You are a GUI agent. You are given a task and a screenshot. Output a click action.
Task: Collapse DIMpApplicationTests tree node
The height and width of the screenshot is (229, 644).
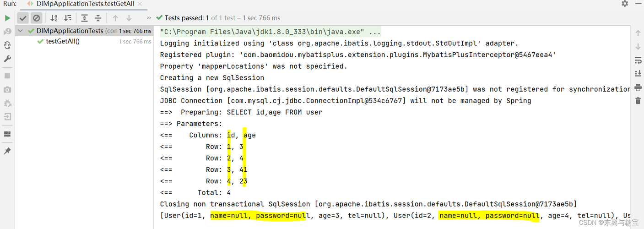click(x=21, y=31)
